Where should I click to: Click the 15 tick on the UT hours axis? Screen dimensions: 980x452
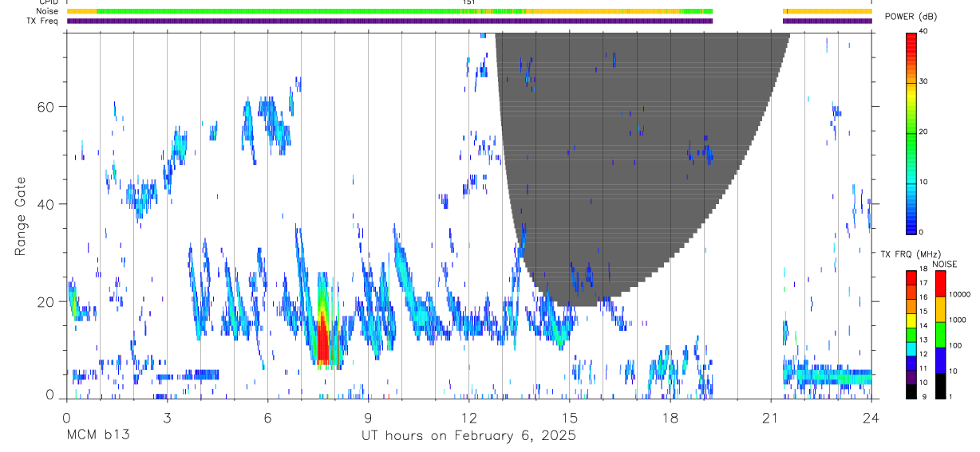(x=570, y=417)
